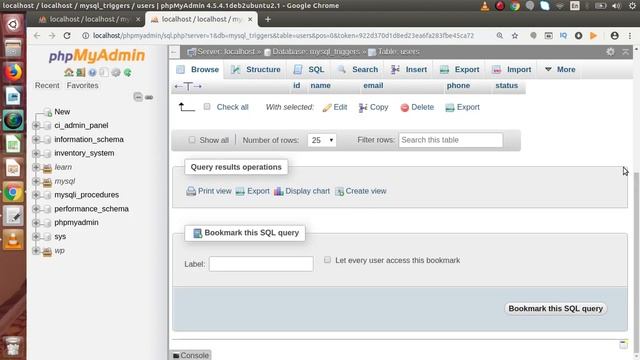
Task: Export selected rows next to Delete
Action: pos(462,107)
